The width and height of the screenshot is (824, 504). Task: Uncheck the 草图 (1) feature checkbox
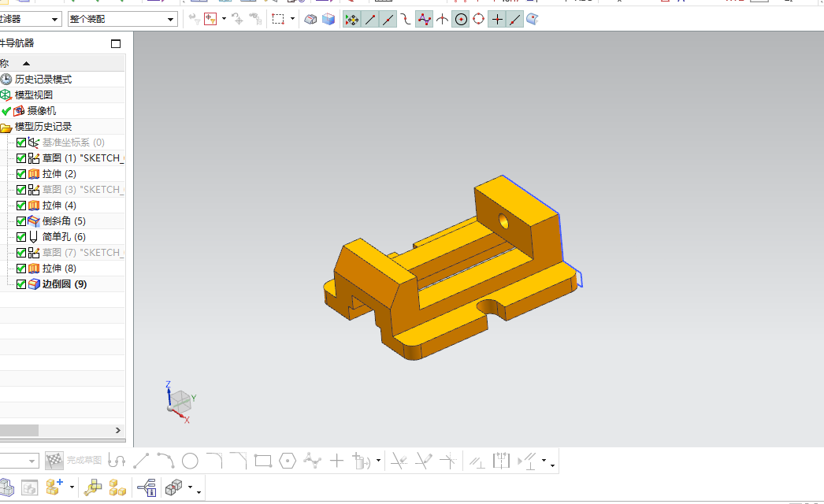tap(21, 158)
